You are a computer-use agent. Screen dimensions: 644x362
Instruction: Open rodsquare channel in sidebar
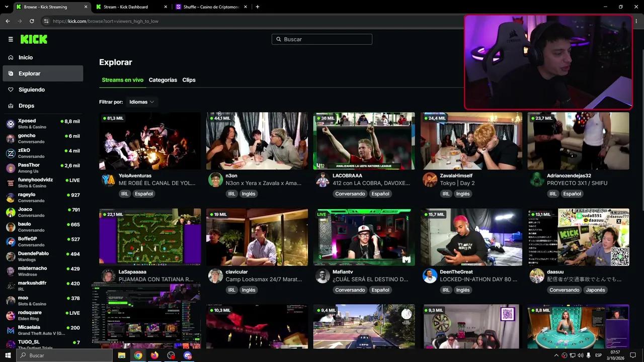(43, 315)
